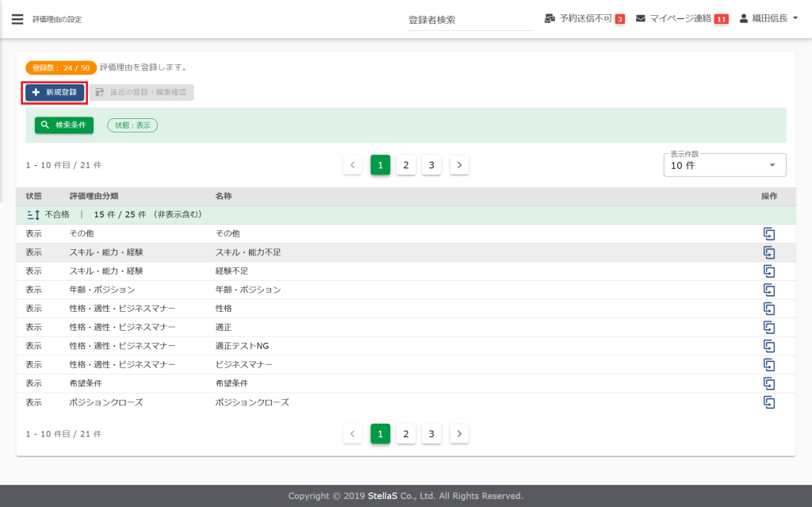Click next page arrow in bottom pagination
Image resolution: width=812 pixels, height=507 pixels.
pos(459,434)
